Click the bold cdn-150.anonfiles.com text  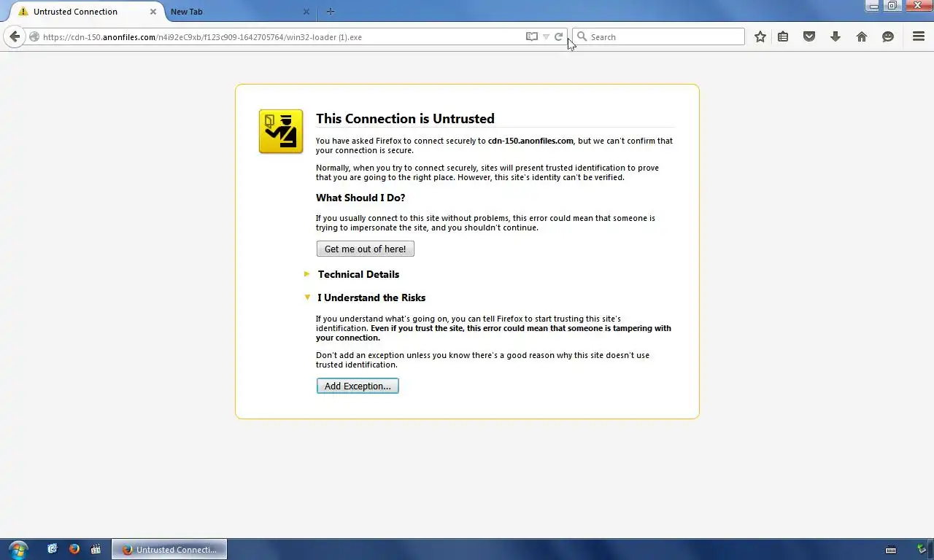530,141
